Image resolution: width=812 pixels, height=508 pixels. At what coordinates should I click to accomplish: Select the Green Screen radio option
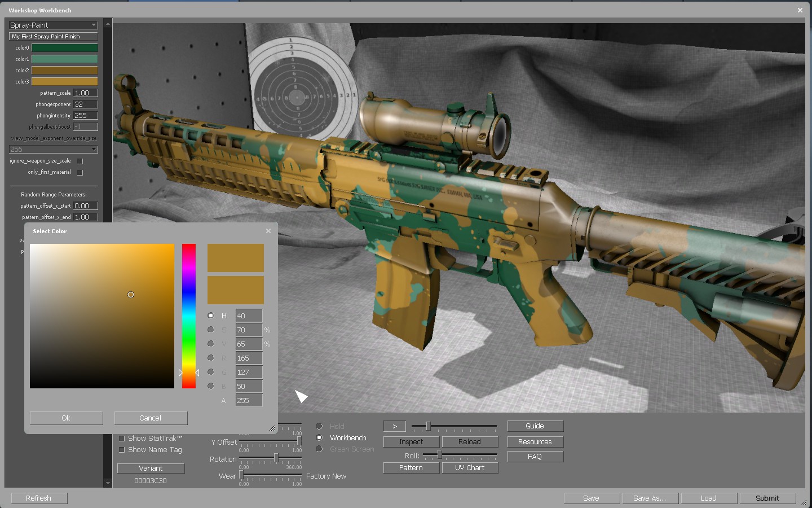pyautogui.click(x=319, y=449)
